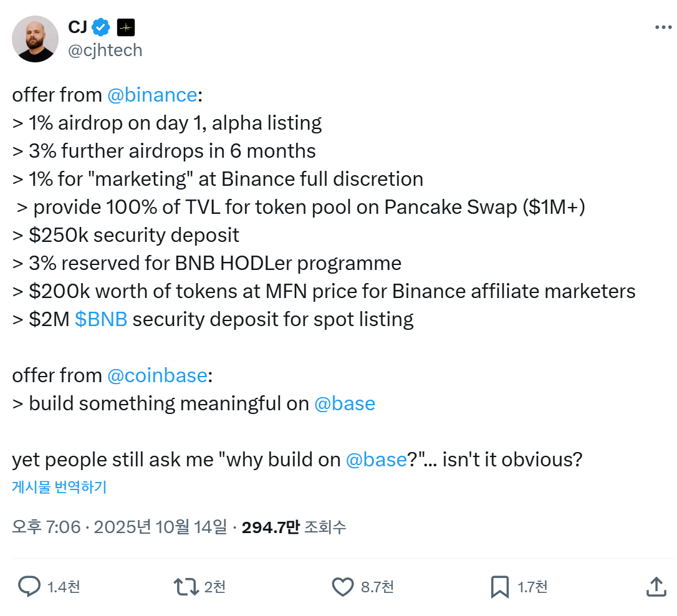Click the reply speech bubble icon

[x=29, y=587]
